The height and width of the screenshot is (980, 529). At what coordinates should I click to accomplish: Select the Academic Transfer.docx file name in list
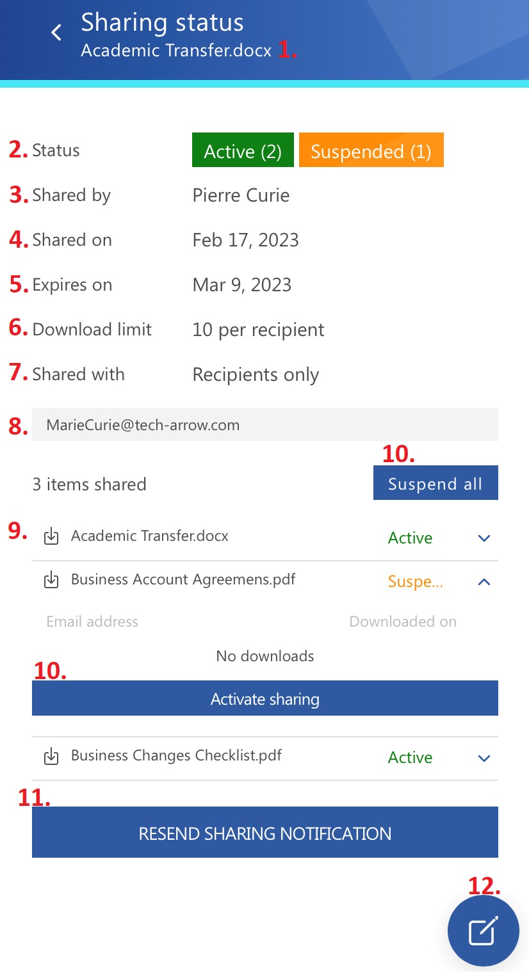(x=150, y=536)
